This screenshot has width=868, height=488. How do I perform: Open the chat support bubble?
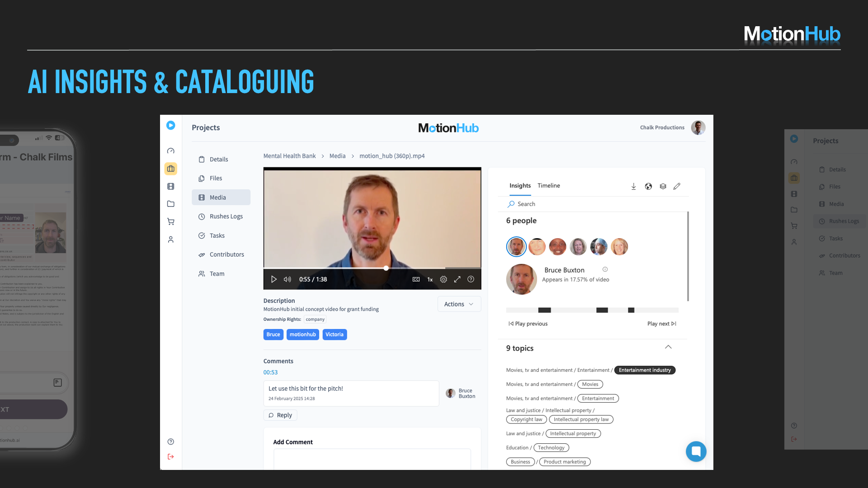point(696,451)
